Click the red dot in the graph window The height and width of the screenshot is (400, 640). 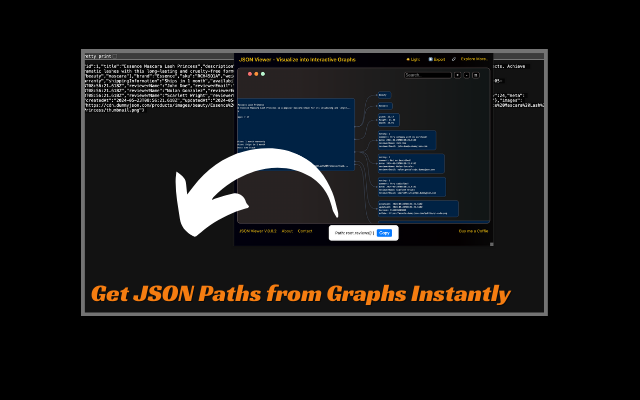tap(250, 74)
